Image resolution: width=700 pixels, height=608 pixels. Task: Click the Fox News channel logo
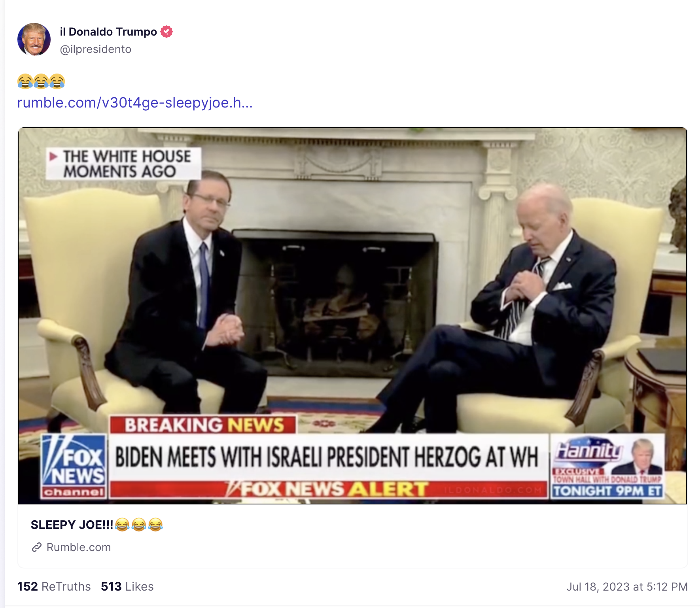pos(74,466)
